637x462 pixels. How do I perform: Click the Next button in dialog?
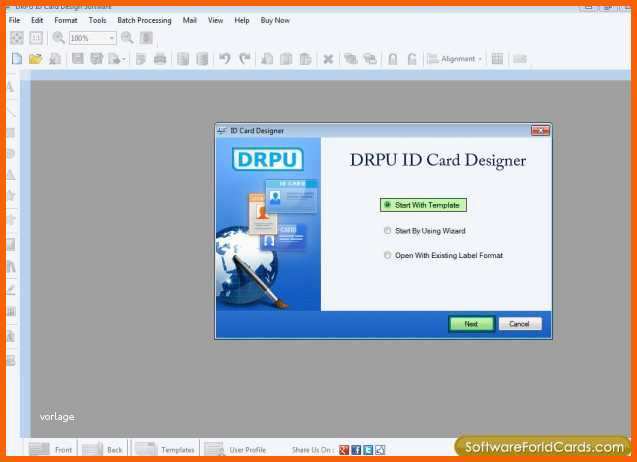471,324
